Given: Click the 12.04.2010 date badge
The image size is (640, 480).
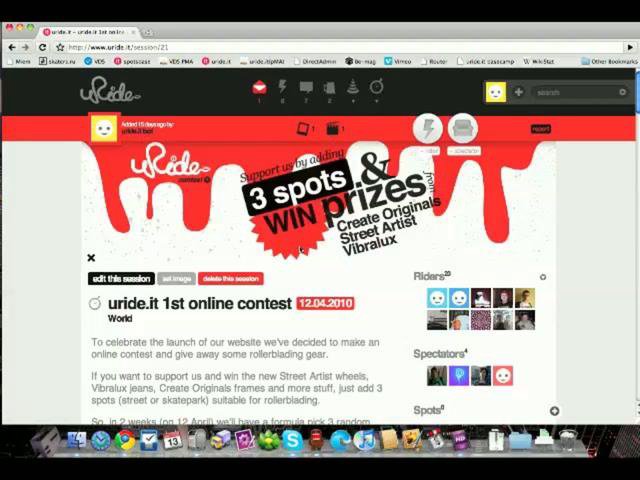Looking at the screenshot, I should (x=325, y=303).
